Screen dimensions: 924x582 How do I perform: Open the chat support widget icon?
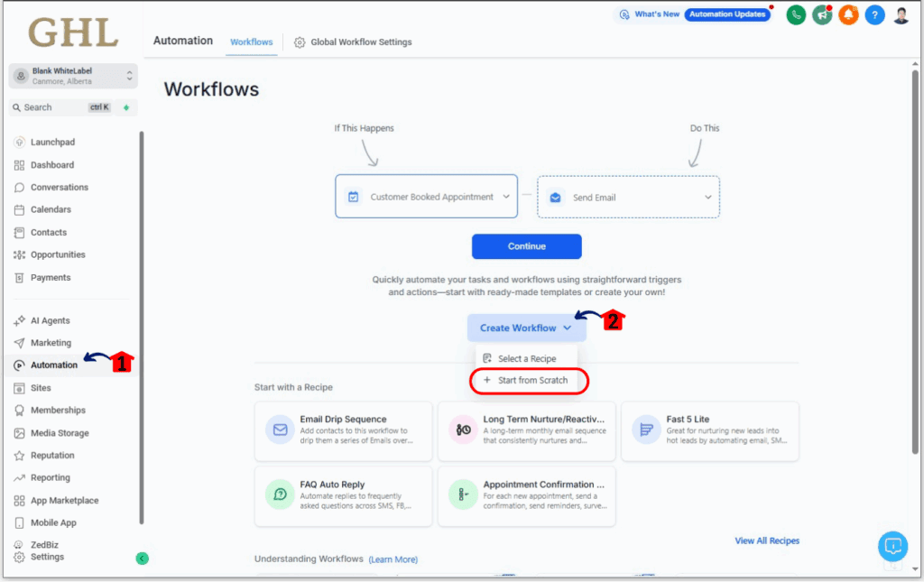pyautogui.click(x=892, y=546)
